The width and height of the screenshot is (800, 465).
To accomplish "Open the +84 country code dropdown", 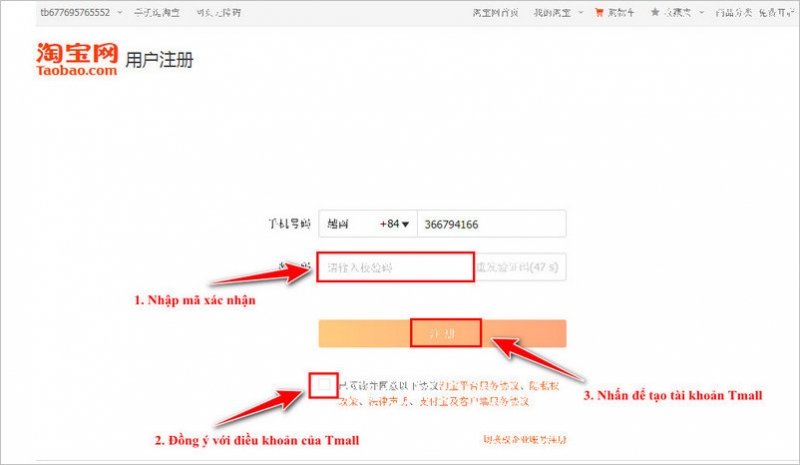I will [x=368, y=224].
